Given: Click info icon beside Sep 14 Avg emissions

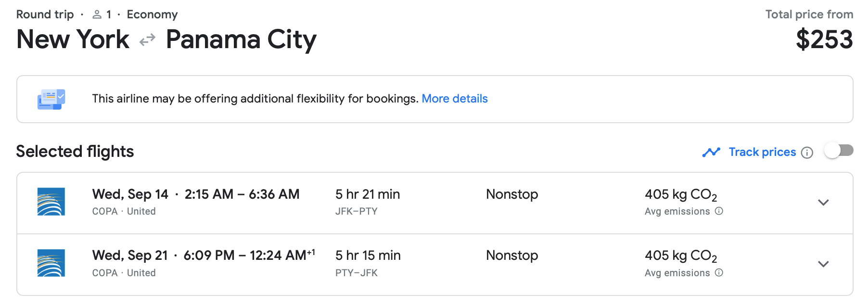Looking at the screenshot, I should (x=719, y=211).
